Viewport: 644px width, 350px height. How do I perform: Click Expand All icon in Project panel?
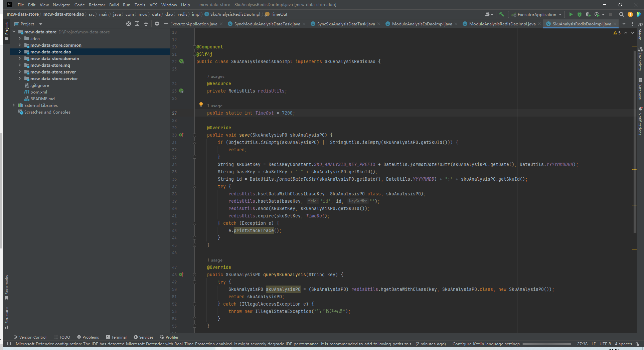pos(137,24)
